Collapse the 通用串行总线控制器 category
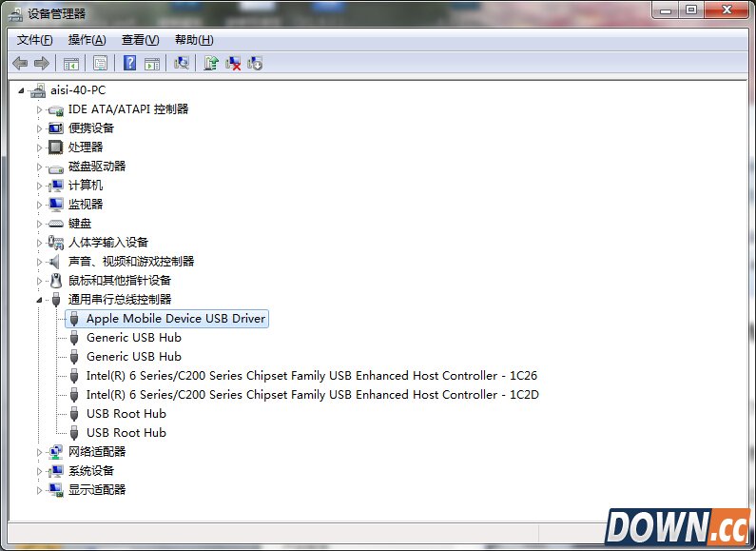Image resolution: width=756 pixels, height=551 pixels. coord(40,300)
